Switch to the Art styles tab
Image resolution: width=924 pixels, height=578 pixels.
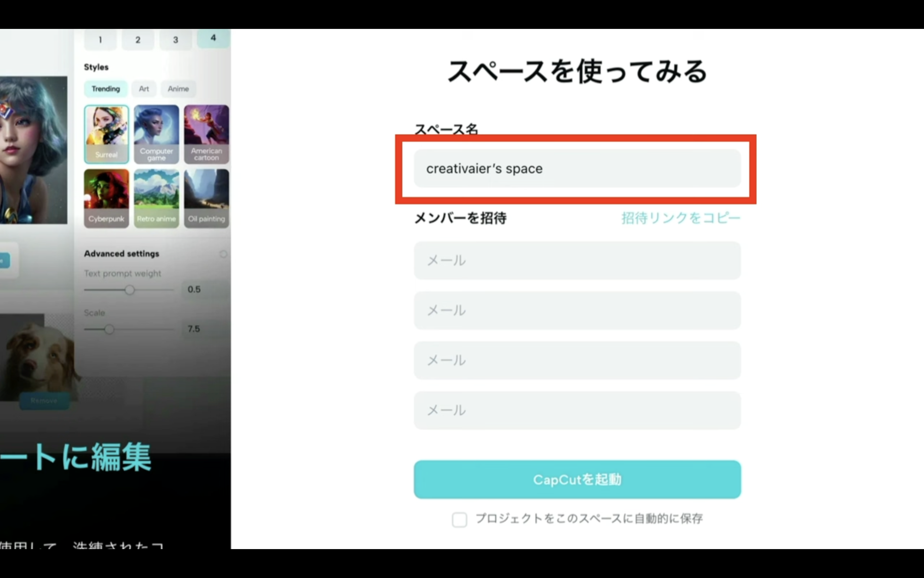pos(144,89)
